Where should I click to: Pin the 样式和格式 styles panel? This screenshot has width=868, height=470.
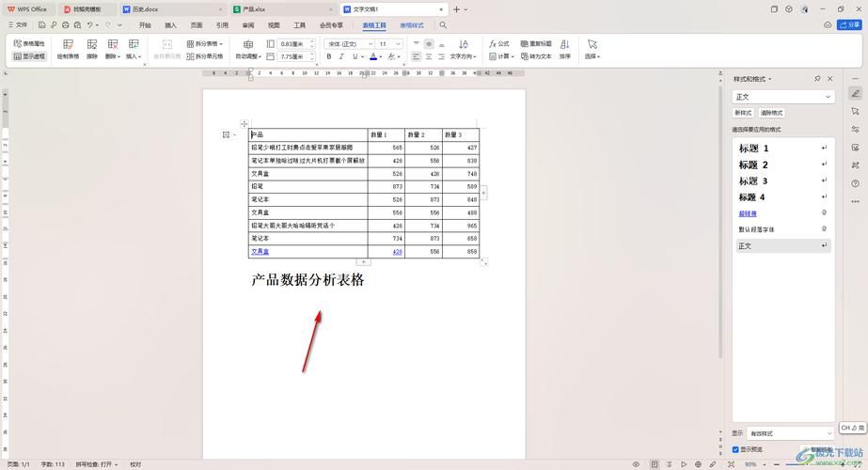point(817,79)
